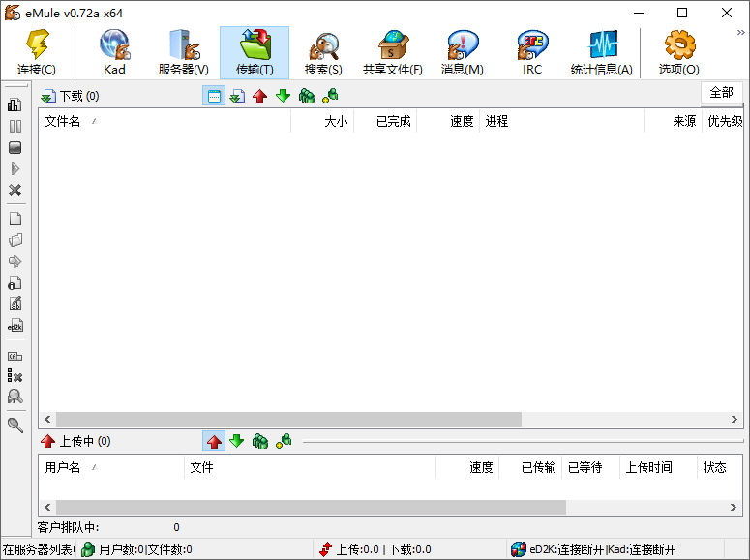
Task: Sort downloads by 已完成 column
Action: click(385, 121)
